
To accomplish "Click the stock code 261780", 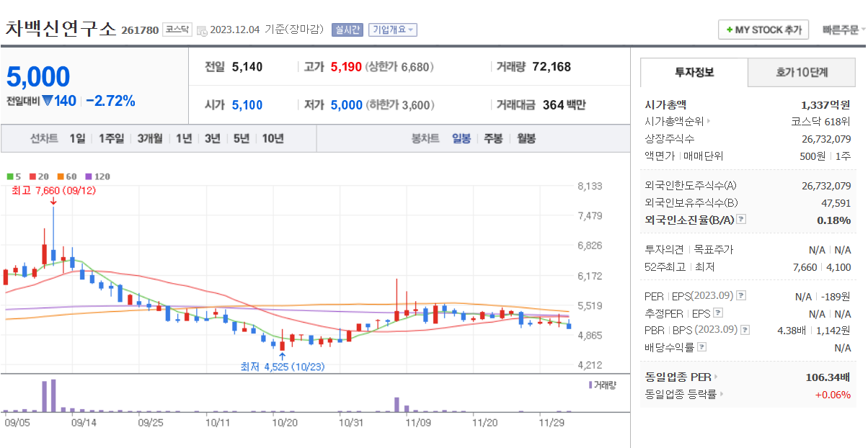I will pyautogui.click(x=140, y=30).
